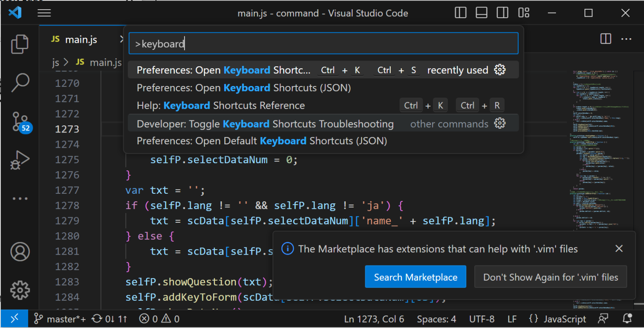Click the gear on the other commands row
This screenshot has height=328, width=644.
pos(500,124)
